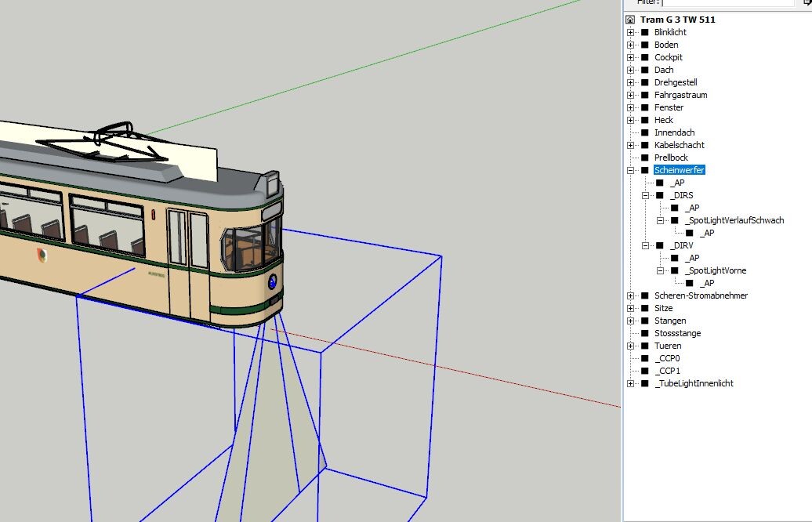Screen dimensions: 812x522
Task: Select Fahrgastraum in the outliner
Action: click(x=680, y=95)
